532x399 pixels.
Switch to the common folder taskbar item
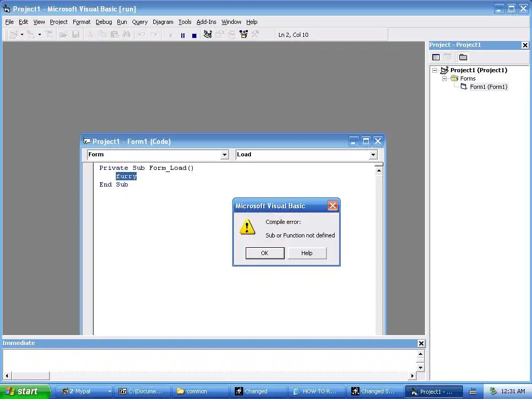[200, 391]
